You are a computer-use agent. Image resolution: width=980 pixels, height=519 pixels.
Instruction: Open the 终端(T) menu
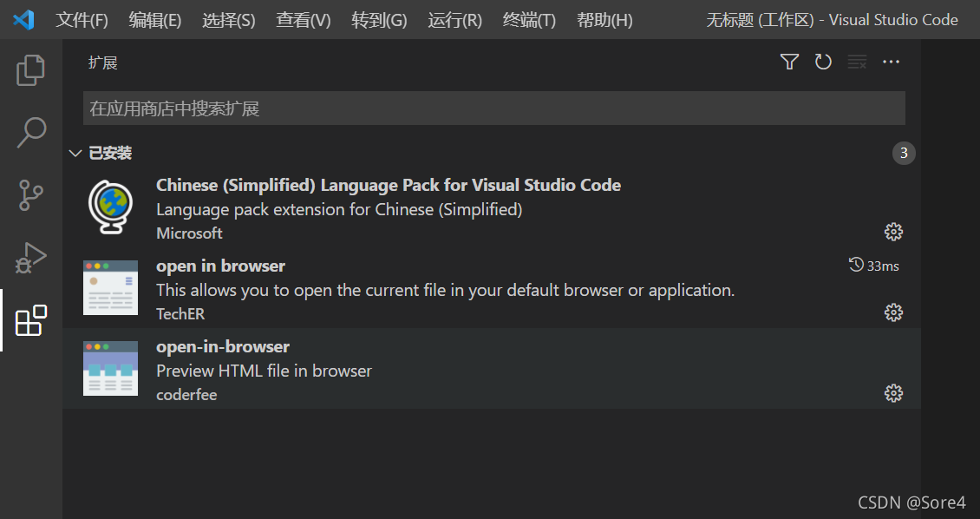[x=529, y=21]
